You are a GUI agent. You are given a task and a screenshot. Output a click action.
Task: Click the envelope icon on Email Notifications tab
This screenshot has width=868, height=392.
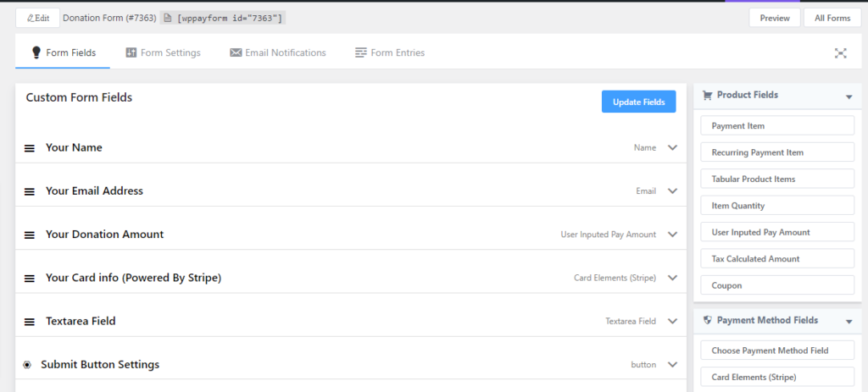click(x=236, y=52)
